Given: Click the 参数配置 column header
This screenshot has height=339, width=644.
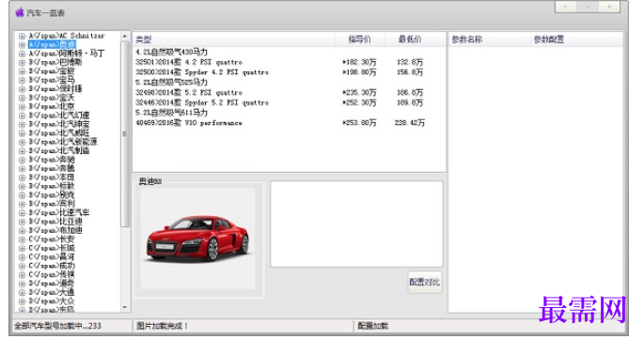Looking at the screenshot, I should click(x=576, y=39).
